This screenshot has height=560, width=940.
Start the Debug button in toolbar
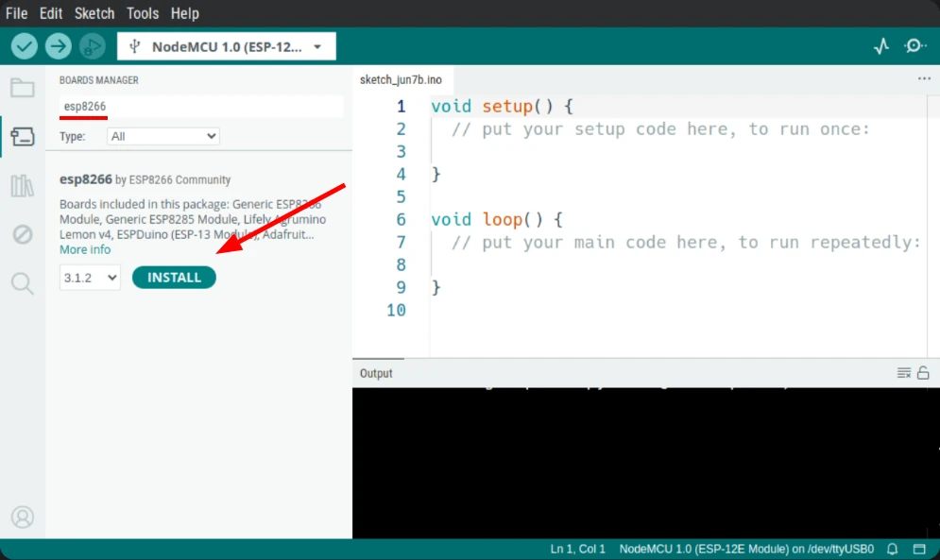pyautogui.click(x=92, y=46)
